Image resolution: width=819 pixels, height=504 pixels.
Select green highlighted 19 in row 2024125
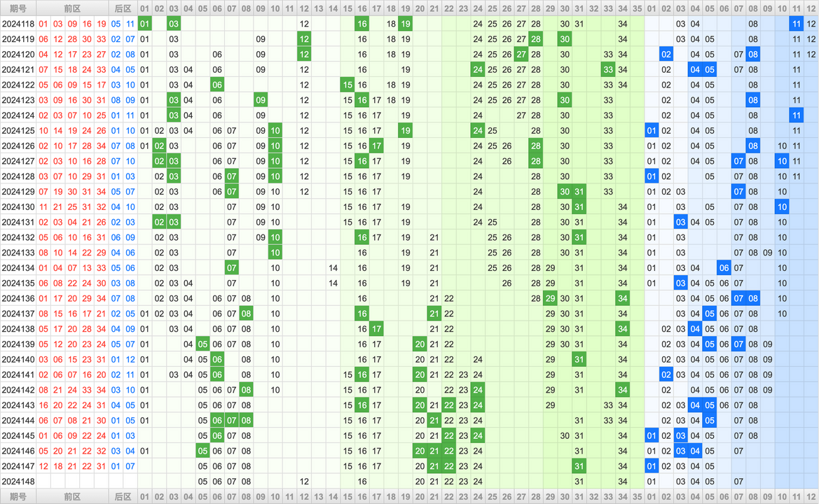pyautogui.click(x=406, y=130)
